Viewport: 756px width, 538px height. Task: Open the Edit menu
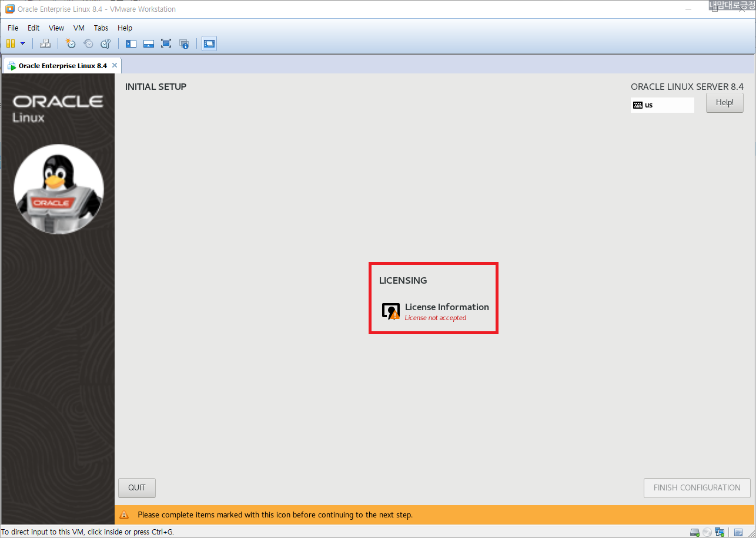34,28
